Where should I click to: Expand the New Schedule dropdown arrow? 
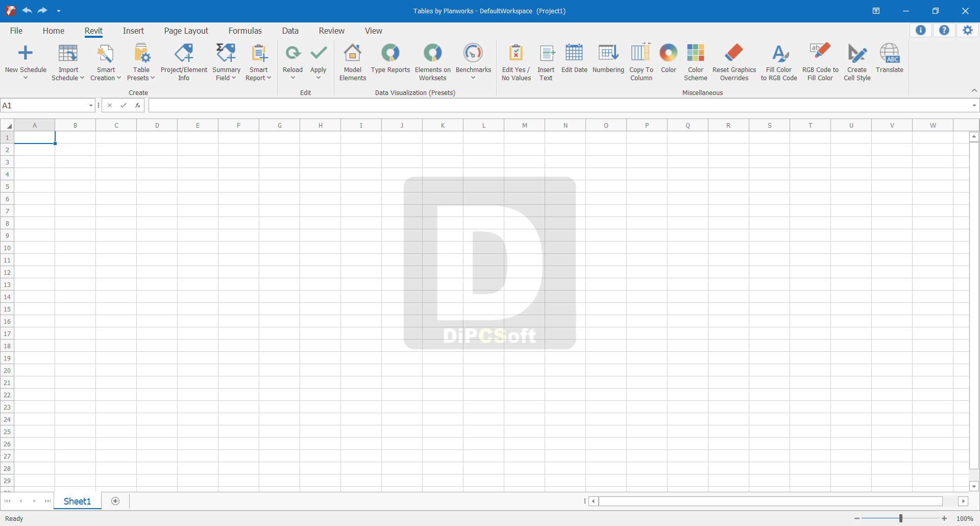tap(26, 78)
